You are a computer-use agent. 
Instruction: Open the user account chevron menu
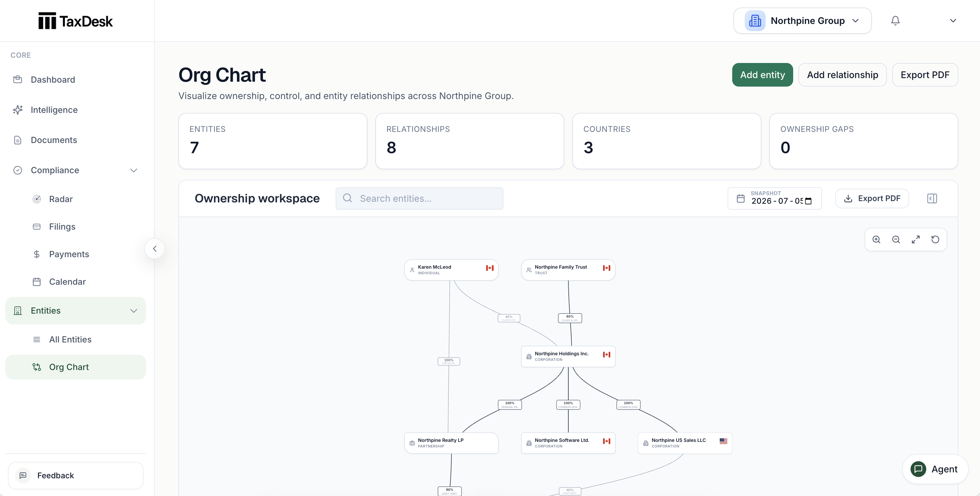coord(952,21)
